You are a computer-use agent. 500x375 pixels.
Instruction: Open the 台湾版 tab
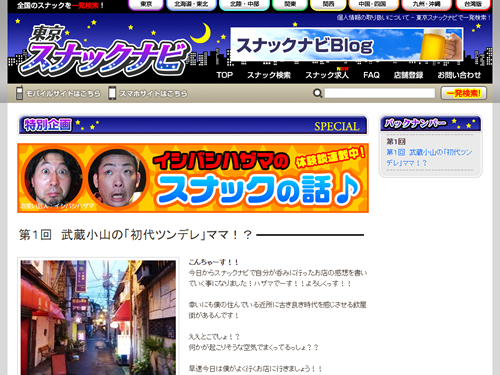point(473,4)
